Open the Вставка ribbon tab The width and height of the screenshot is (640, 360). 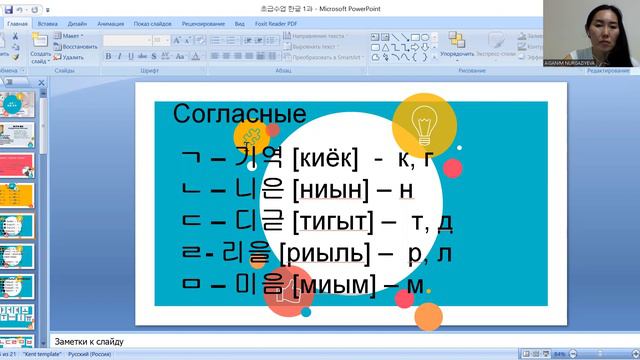[47, 24]
